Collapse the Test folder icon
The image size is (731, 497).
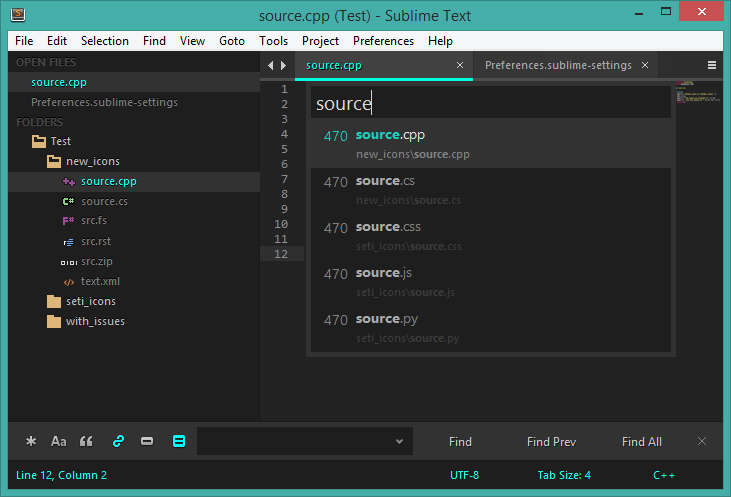39,141
